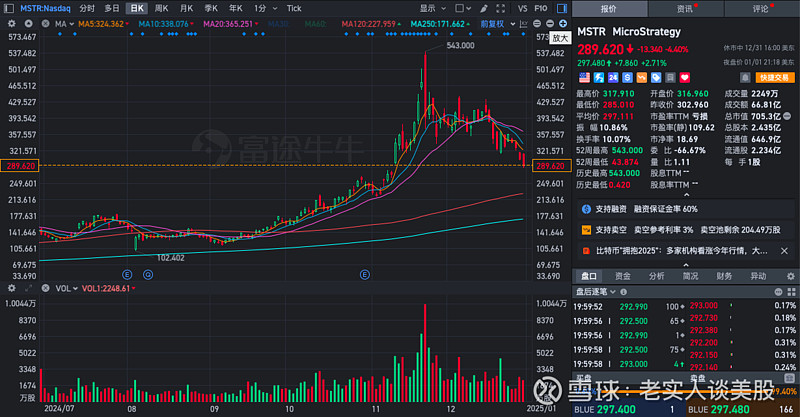
Task: Hide the MA20 moving average line
Action: 231,24
